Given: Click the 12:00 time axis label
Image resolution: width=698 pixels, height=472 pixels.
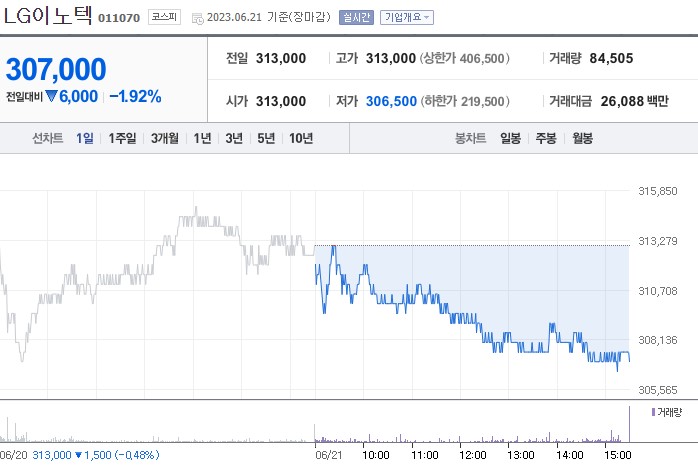Looking at the screenshot, I should pos(473,455).
